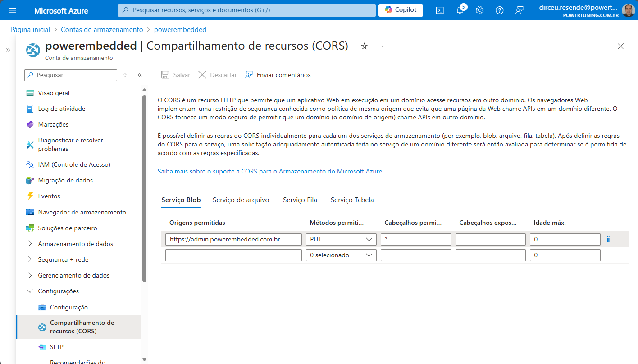Switch to Serviço de arquivo tab
This screenshot has height=364, width=638.
[241, 200]
